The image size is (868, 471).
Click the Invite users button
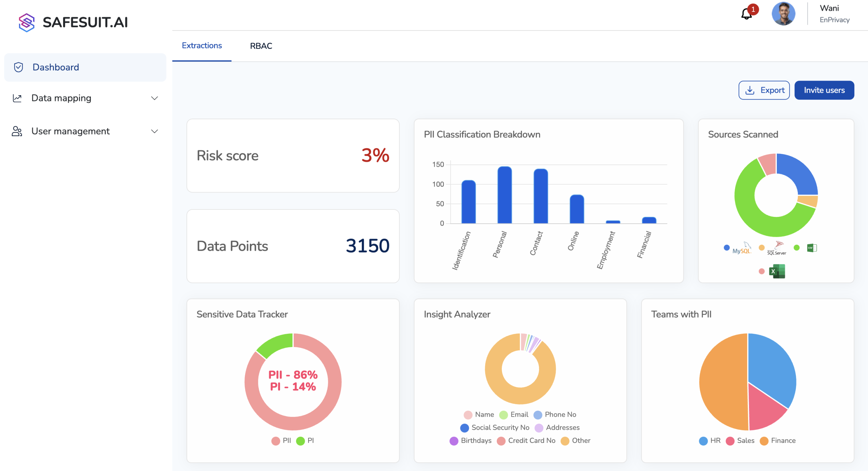(824, 90)
